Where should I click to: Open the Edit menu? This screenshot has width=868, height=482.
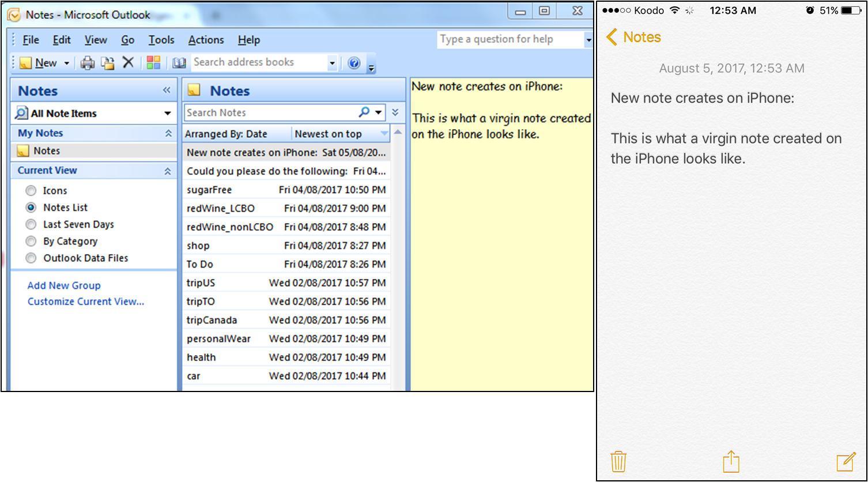click(62, 40)
